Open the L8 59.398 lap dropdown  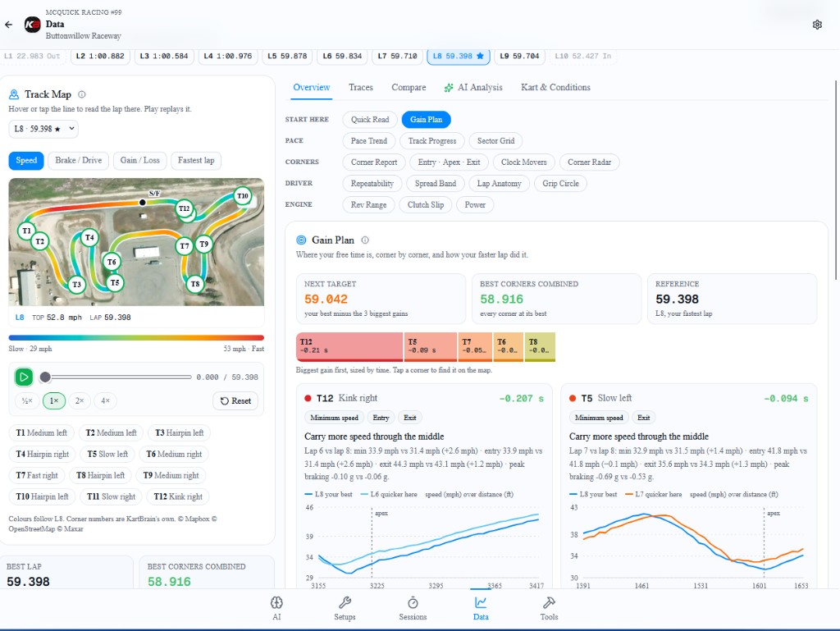click(x=44, y=129)
